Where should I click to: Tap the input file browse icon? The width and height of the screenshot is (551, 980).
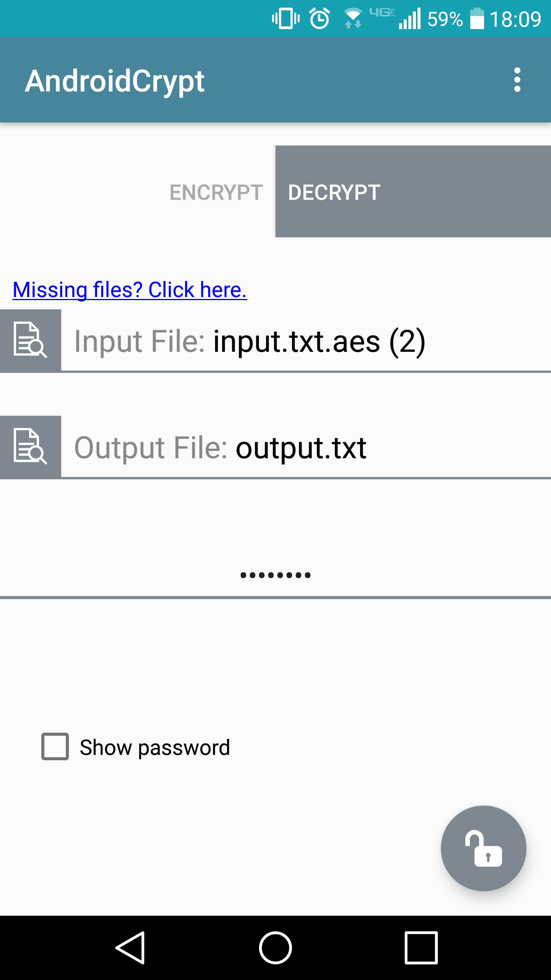click(x=31, y=340)
